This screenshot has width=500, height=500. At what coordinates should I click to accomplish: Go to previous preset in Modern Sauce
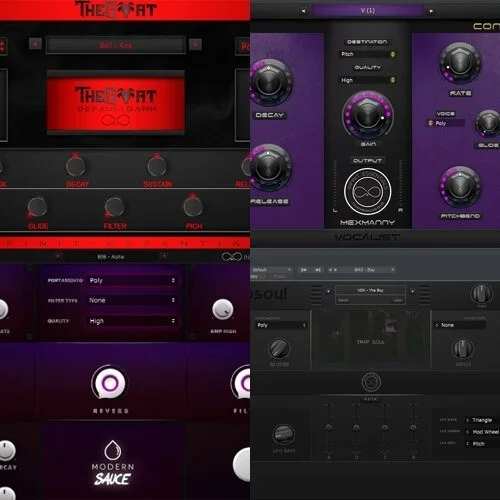59,256
